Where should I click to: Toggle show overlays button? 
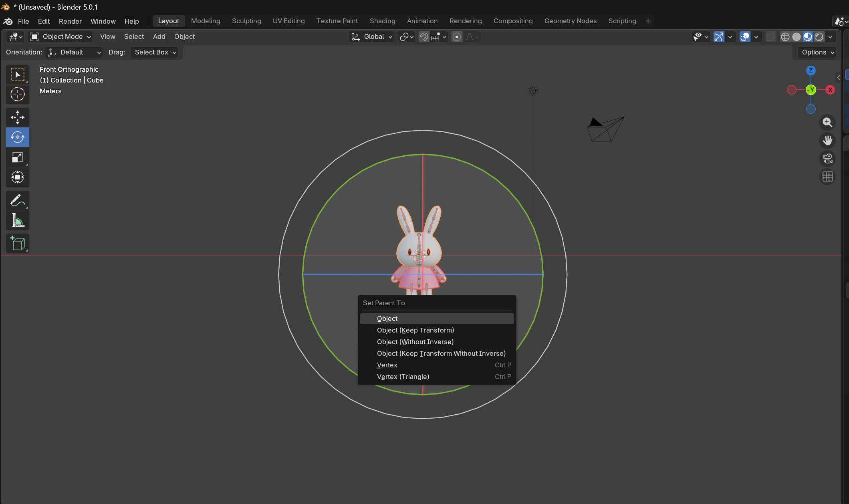click(745, 37)
